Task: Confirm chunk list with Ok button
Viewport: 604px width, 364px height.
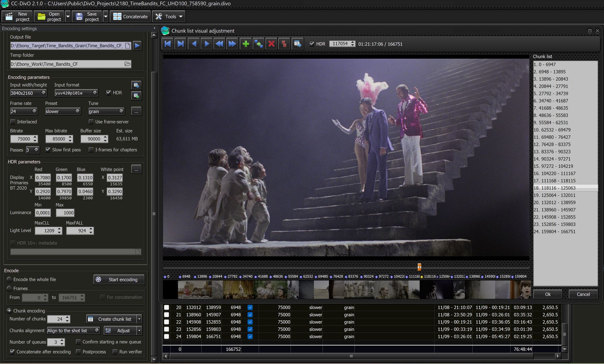Action: [548, 294]
